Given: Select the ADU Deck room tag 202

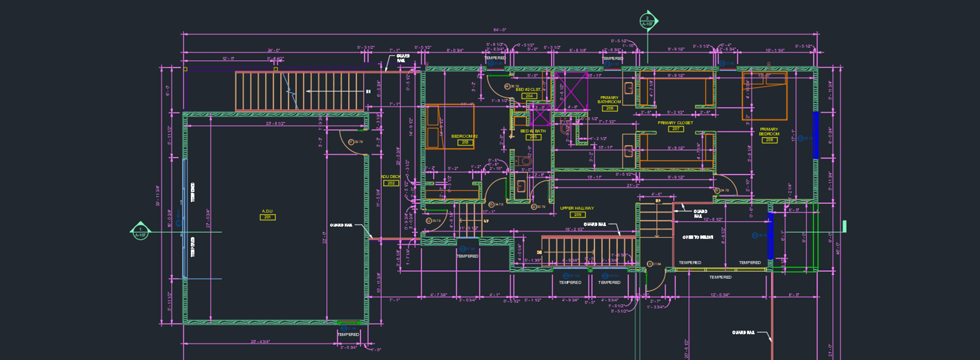Looking at the screenshot, I should point(391,183).
